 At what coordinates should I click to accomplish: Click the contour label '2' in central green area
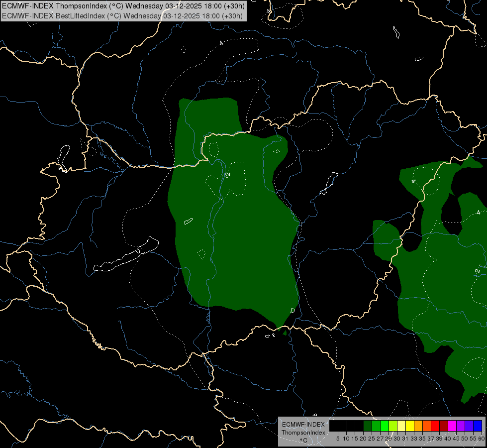228,174
